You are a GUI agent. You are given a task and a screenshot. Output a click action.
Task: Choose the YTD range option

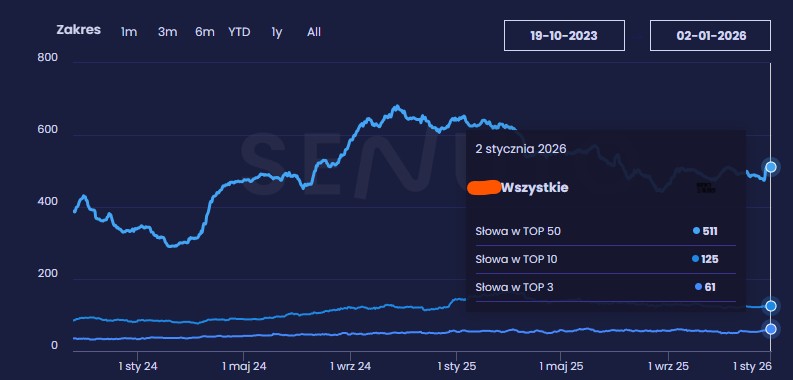pyautogui.click(x=239, y=32)
